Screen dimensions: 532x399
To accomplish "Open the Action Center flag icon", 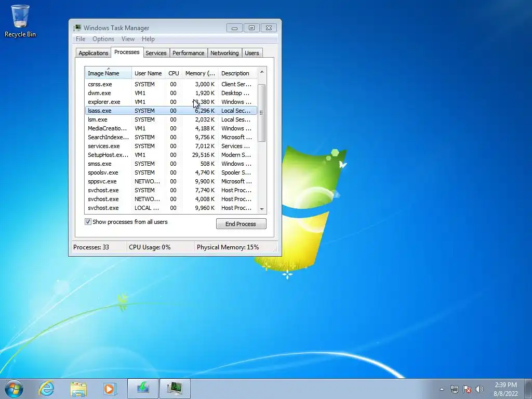I will coord(467,389).
